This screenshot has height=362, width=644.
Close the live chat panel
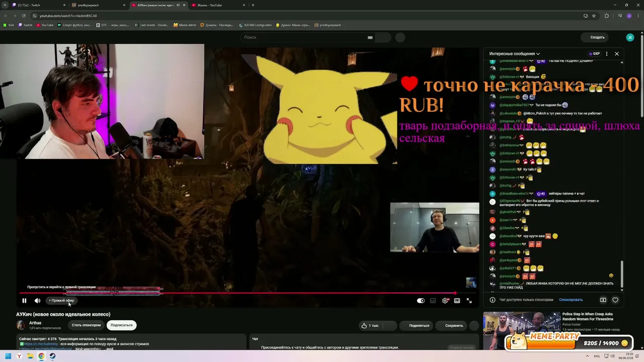pos(617,54)
